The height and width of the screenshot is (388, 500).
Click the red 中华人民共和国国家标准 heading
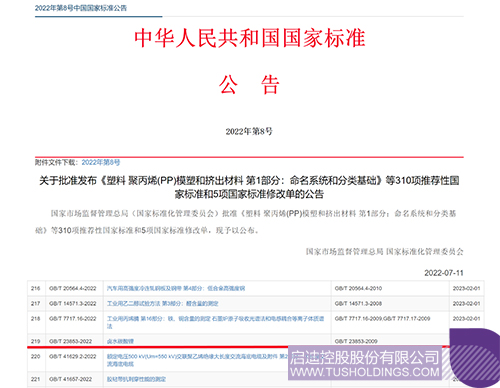(250, 38)
